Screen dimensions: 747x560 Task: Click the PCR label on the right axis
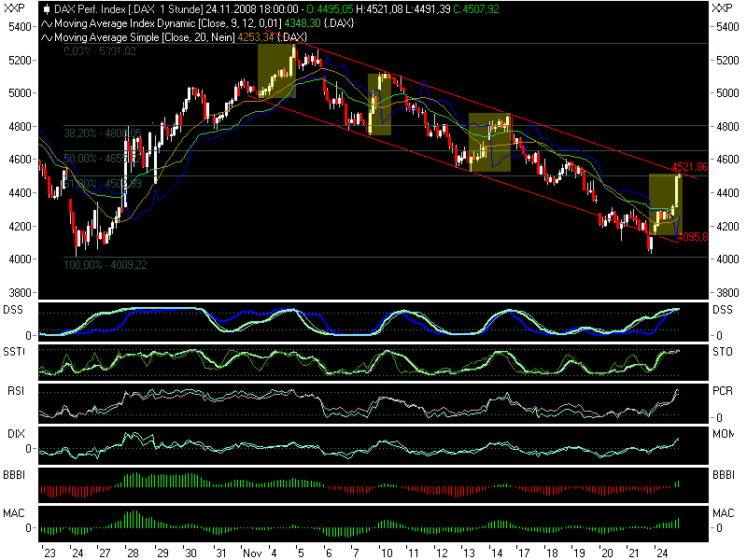[x=722, y=393]
